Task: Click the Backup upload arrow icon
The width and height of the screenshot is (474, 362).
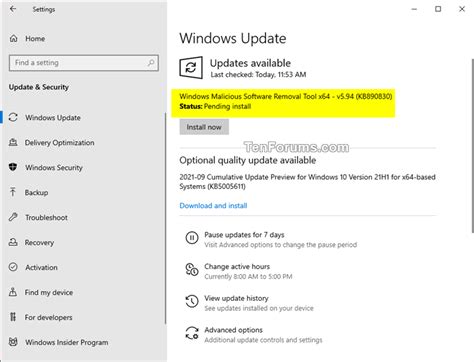Action: (x=13, y=192)
